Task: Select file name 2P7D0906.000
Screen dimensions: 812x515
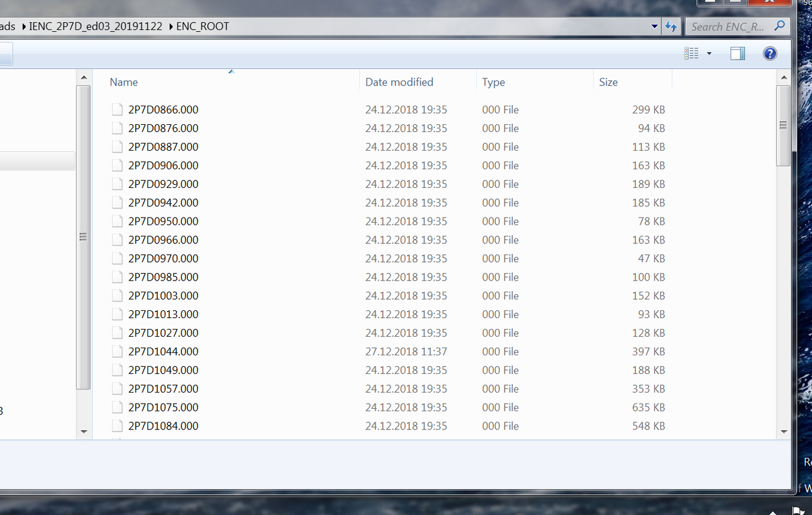Action: coord(163,165)
